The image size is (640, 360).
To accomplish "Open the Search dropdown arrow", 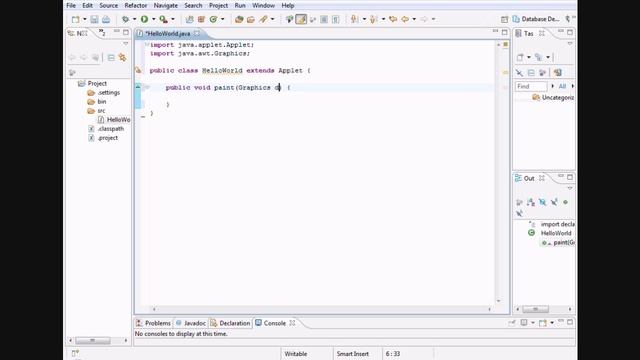I will (x=272, y=19).
